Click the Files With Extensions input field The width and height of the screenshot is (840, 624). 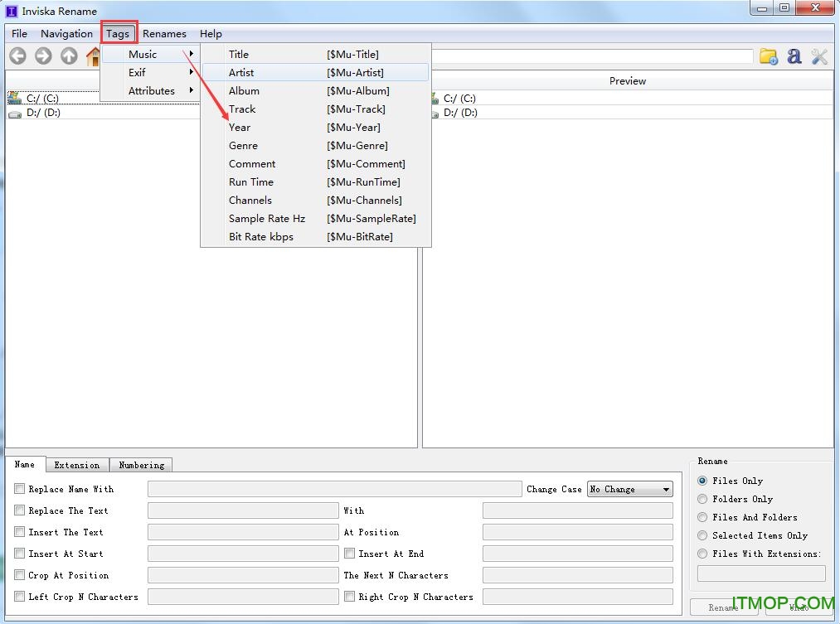coord(761,573)
